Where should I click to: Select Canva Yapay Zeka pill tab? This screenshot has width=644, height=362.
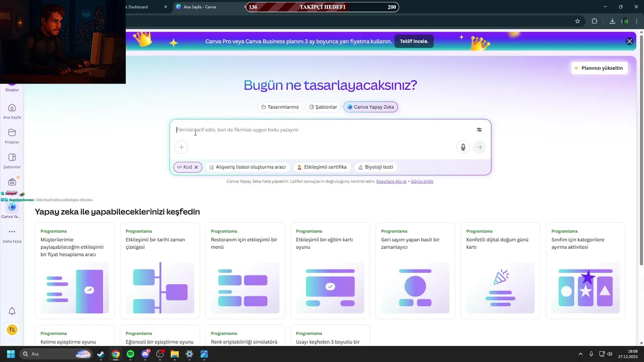[371, 107]
